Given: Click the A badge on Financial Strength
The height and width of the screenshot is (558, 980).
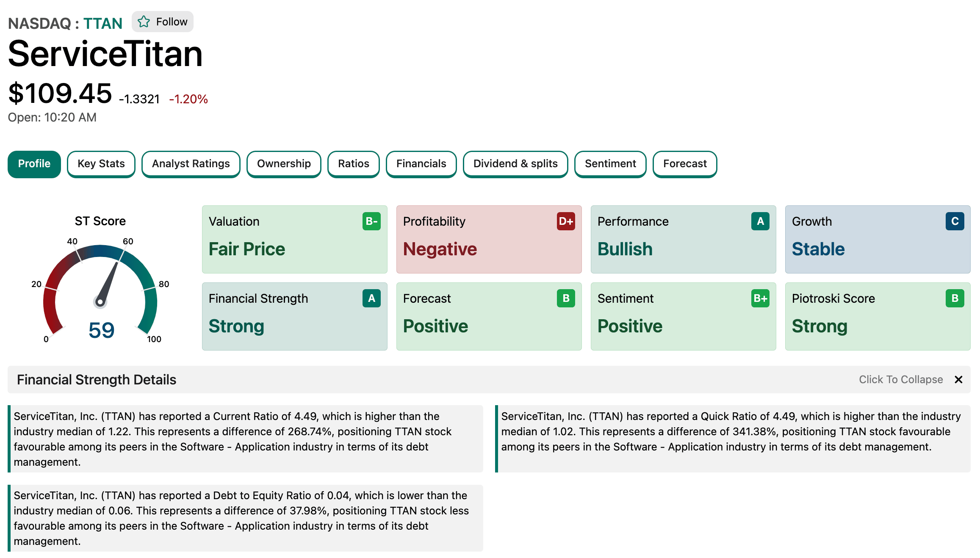Looking at the screenshot, I should point(371,298).
